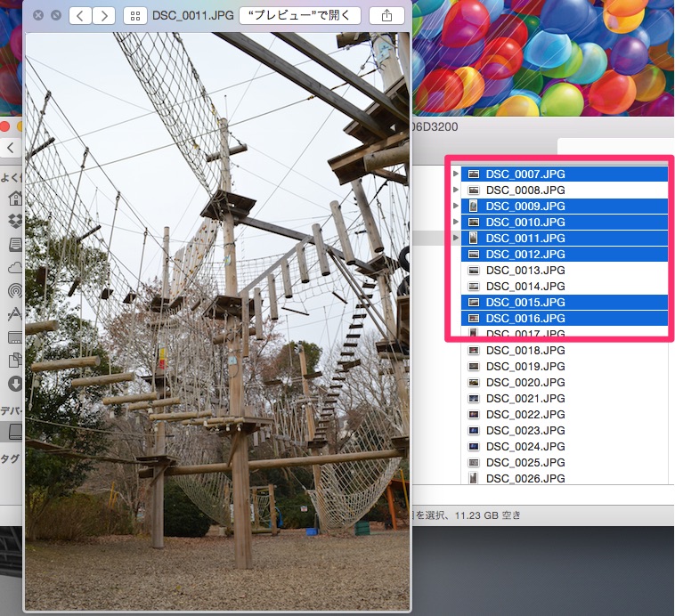Screen dimensions: 675x616
Task: Close the Quick Look preview window
Action: [x=38, y=15]
